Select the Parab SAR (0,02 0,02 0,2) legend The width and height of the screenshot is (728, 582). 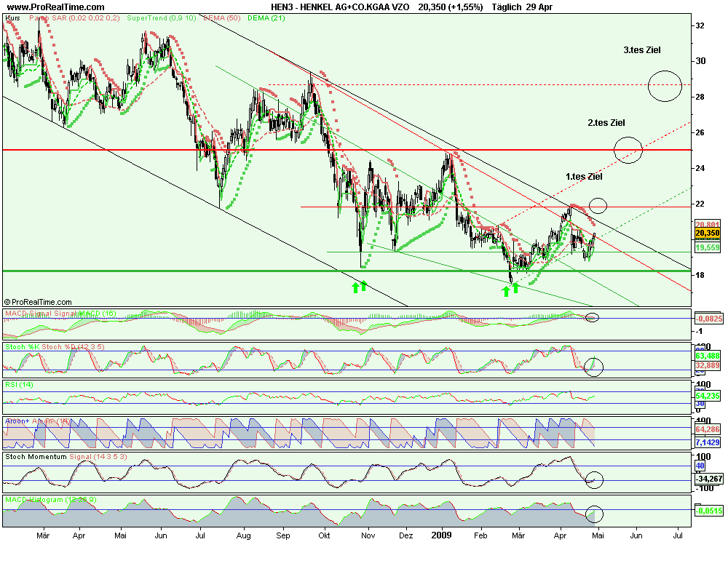pos(74,18)
